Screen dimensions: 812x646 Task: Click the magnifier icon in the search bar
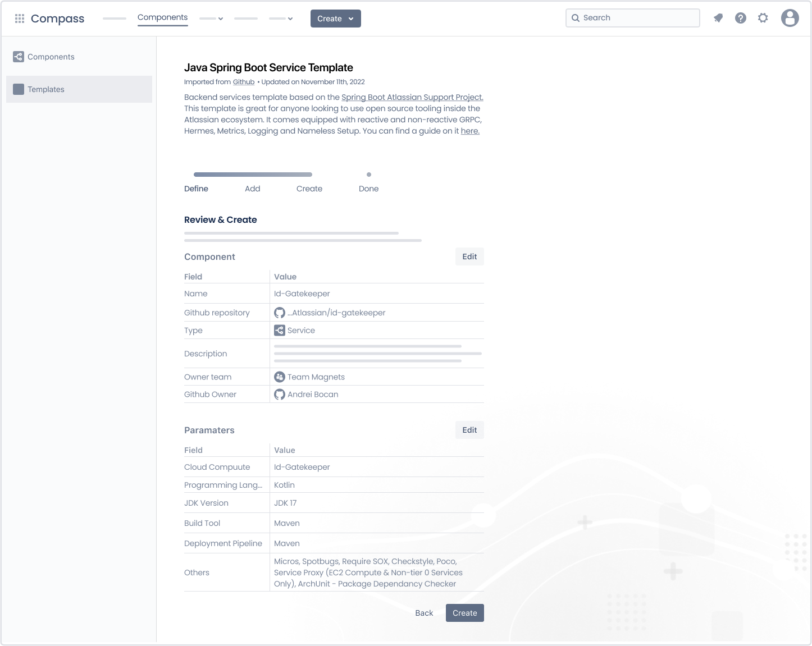point(576,17)
